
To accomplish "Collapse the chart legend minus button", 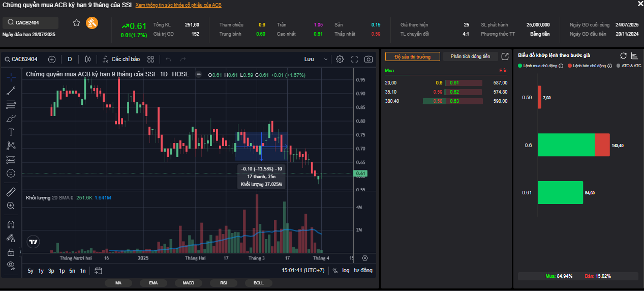I will point(199,75).
